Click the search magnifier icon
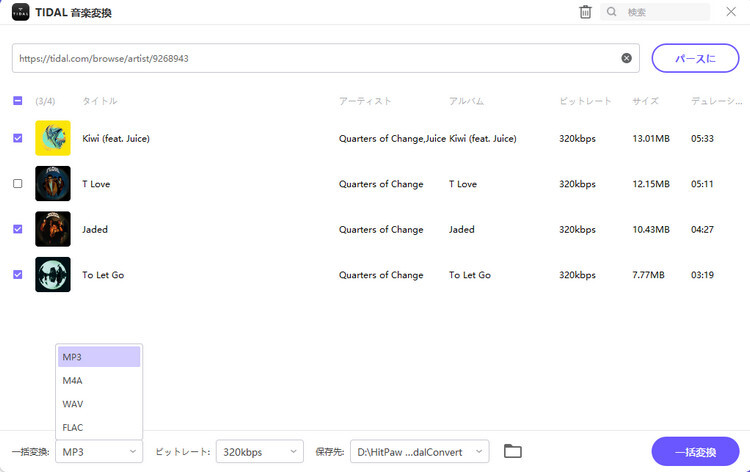The image size is (750, 472). 611,12
